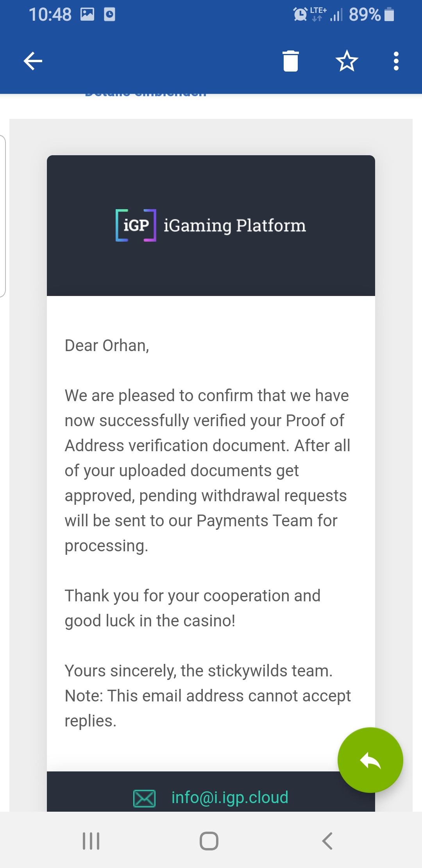
Task: Tap the "Dear Orhan," greeting line
Action: tap(107, 346)
